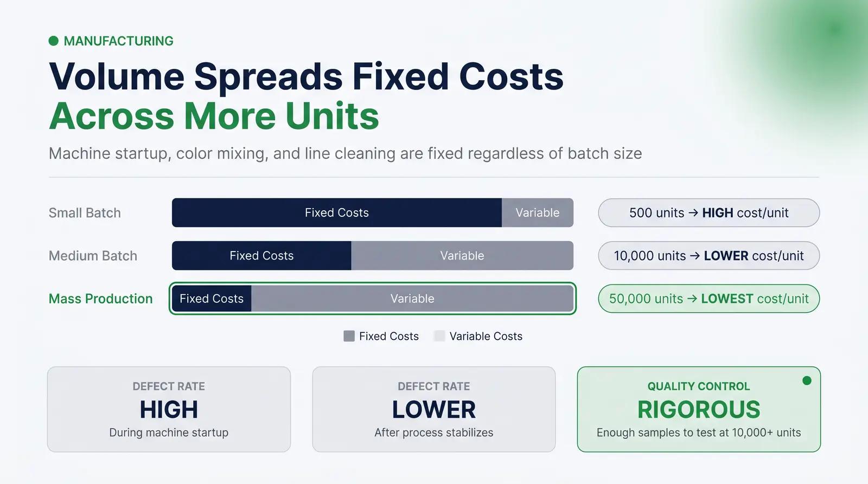Click the Medium Batch Variable segment
868x484 pixels.
pos(462,256)
